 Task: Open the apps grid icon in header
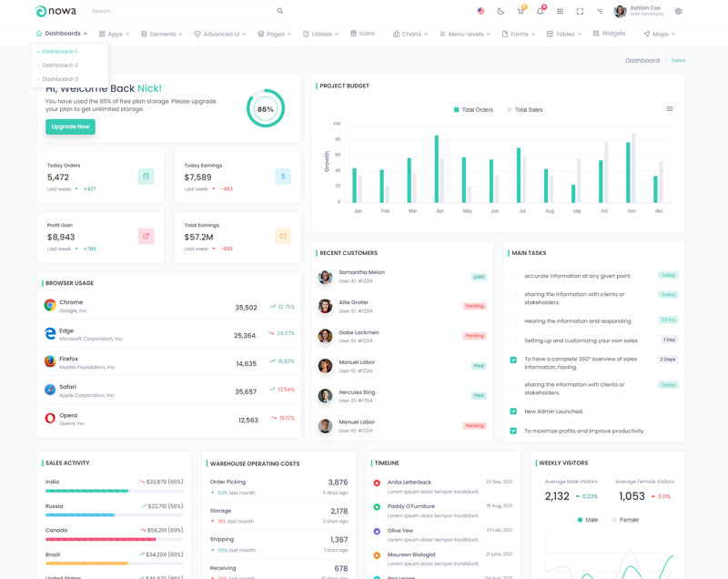(x=560, y=11)
